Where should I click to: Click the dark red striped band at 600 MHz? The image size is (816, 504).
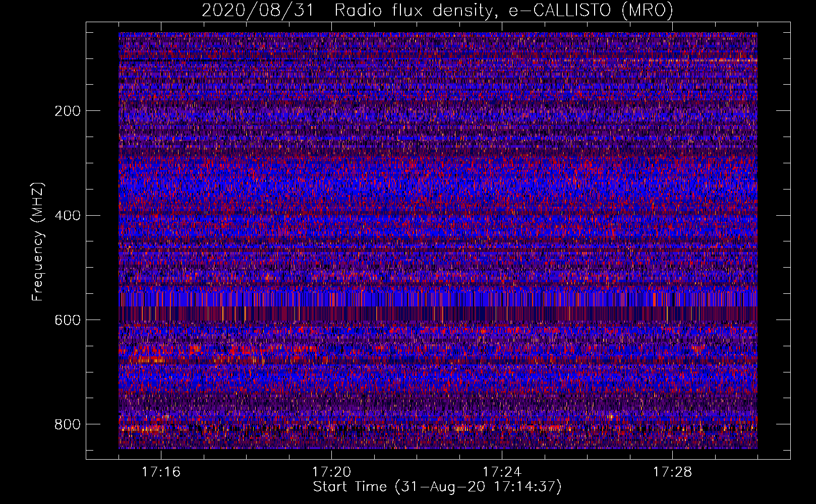tap(438, 313)
